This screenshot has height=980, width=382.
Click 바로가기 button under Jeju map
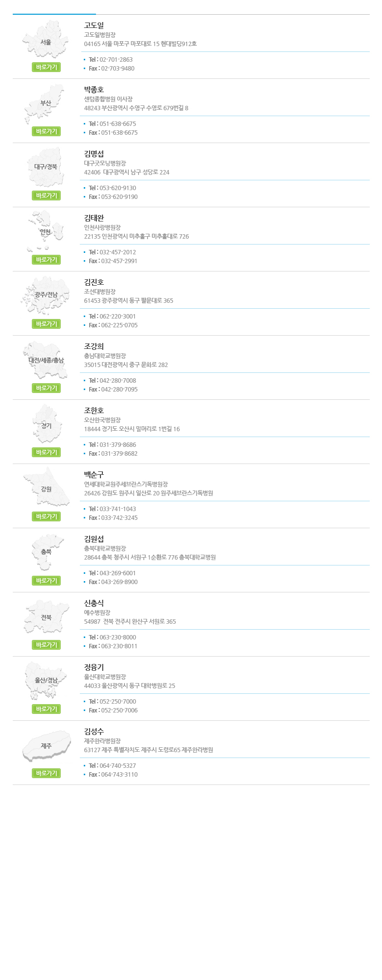coord(47,773)
